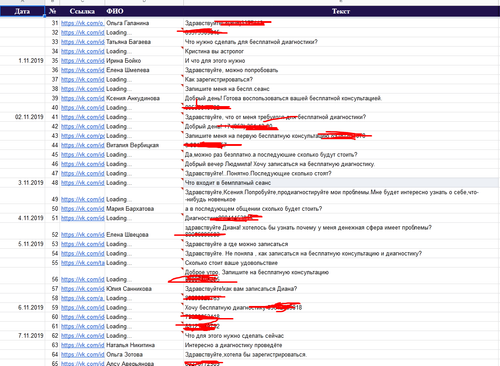Open the vk.com link in row 48

(x=83, y=183)
